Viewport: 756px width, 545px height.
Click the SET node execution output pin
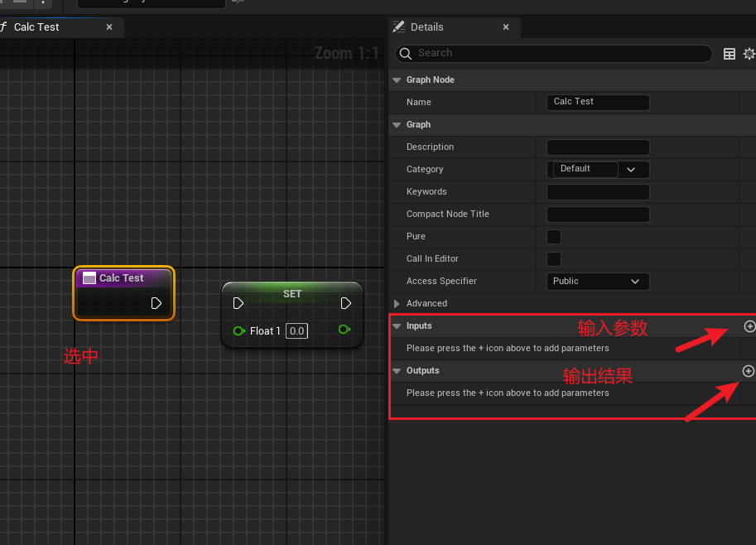[346, 303]
